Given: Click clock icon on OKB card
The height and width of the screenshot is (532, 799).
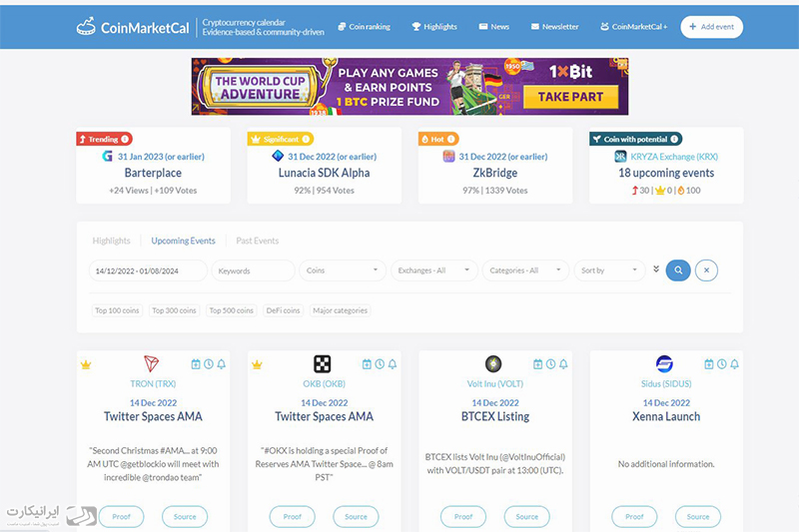Looking at the screenshot, I should click(380, 364).
